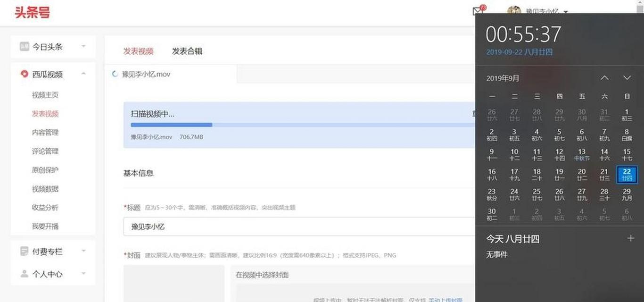
Task: Click the 2019年9月 month header
Action: pyautogui.click(x=503, y=78)
